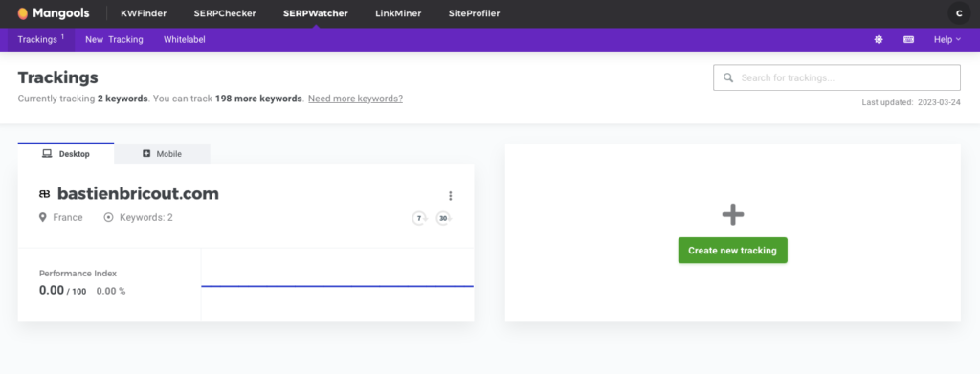Click the 0.00 % change value
The width and height of the screenshot is (980, 374).
point(111,291)
